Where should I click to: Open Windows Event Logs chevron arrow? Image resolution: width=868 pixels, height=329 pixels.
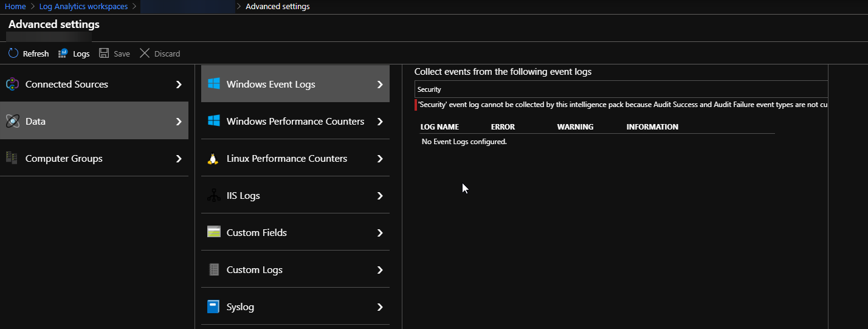(380, 85)
